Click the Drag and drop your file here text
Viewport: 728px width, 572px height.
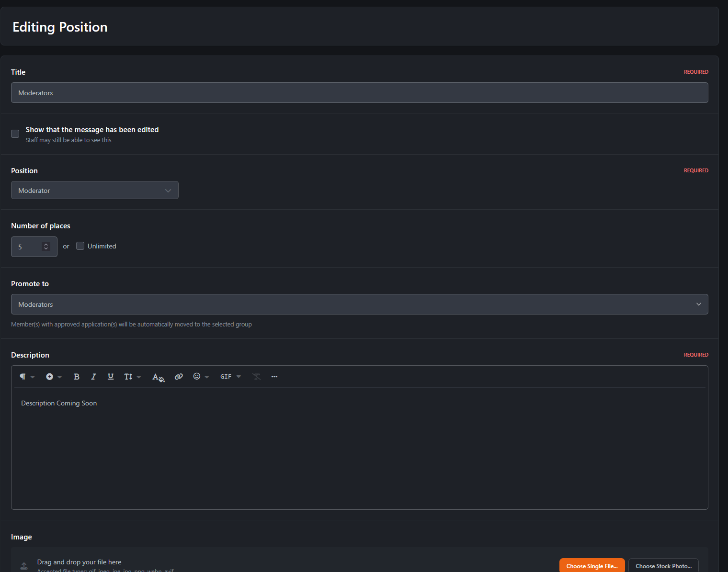coord(79,562)
